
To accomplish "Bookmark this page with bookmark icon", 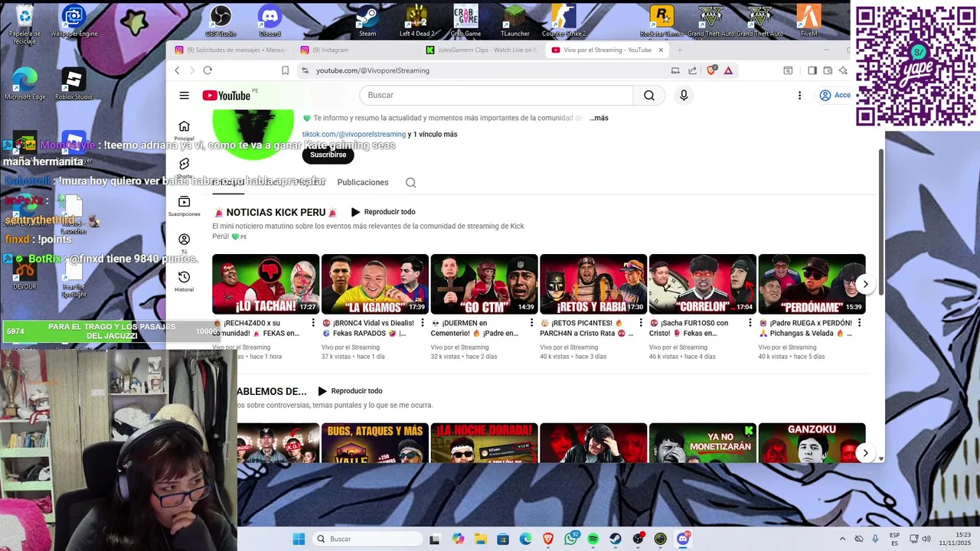I will point(285,70).
